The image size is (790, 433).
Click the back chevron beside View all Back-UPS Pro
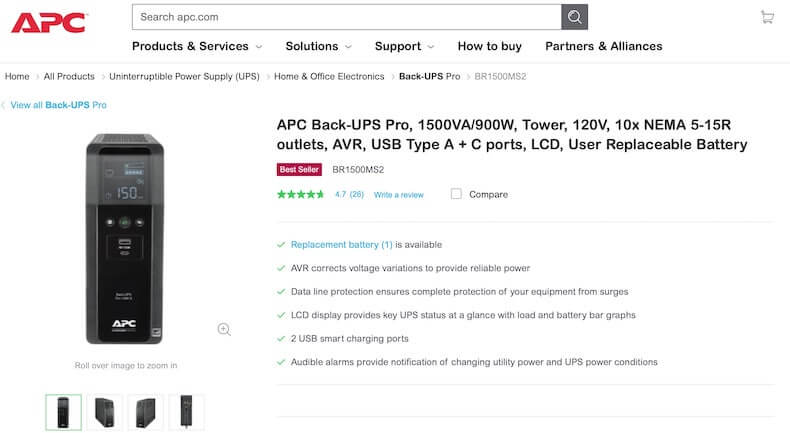tap(3, 105)
